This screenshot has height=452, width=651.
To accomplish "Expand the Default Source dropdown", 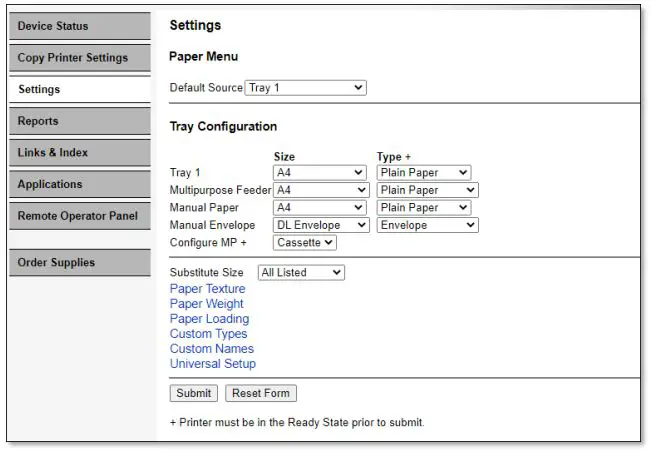I will (x=306, y=88).
